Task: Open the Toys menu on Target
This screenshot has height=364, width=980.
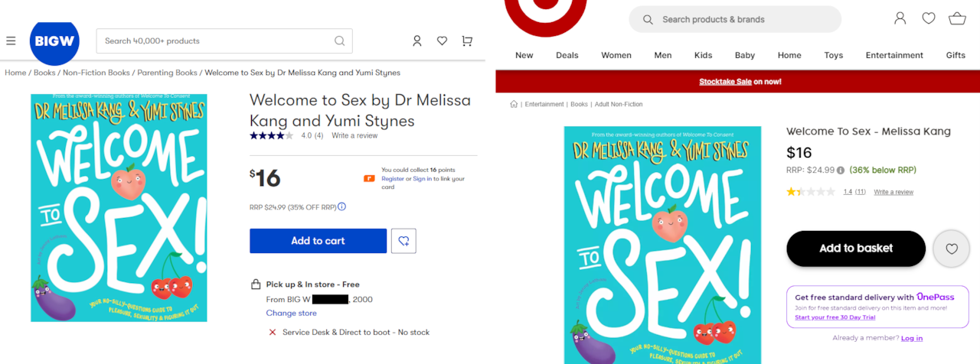Action: [x=833, y=55]
